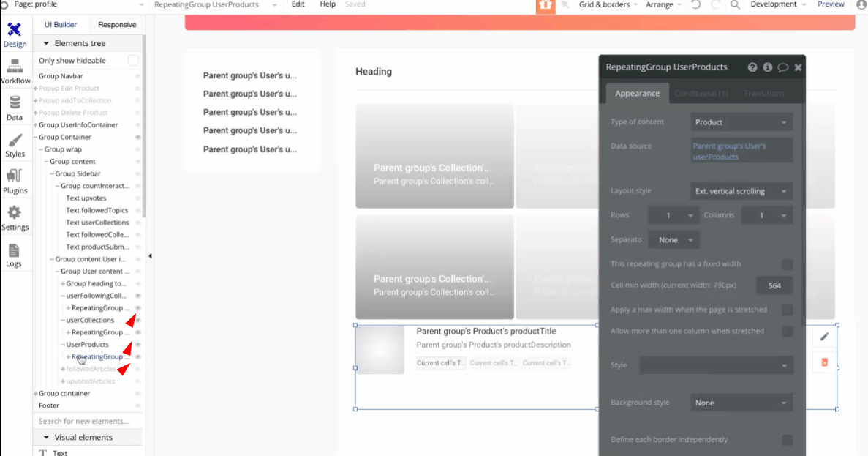
Task: Toggle Only show hideable checkbox
Action: click(x=133, y=61)
